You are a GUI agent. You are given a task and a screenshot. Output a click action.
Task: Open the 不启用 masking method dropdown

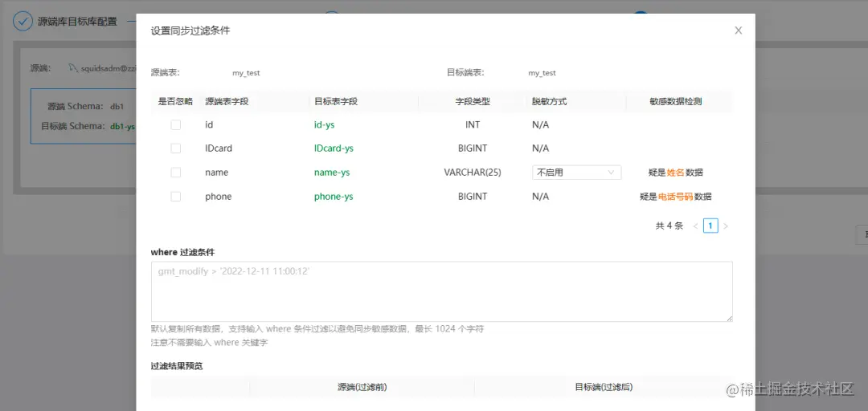[x=576, y=173]
